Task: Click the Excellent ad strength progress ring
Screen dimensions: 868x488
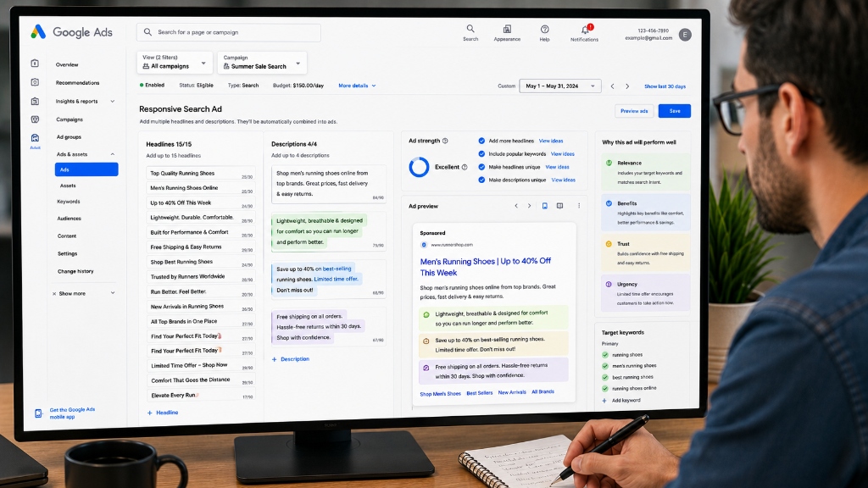Action: [419, 167]
